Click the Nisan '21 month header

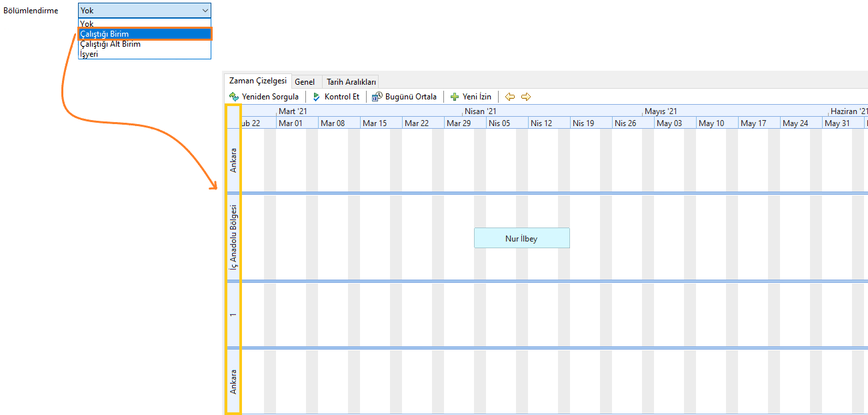(x=481, y=111)
